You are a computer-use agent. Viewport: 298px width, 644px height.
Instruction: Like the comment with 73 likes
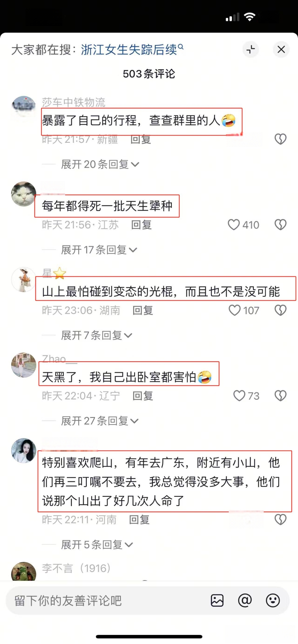(239, 396)
